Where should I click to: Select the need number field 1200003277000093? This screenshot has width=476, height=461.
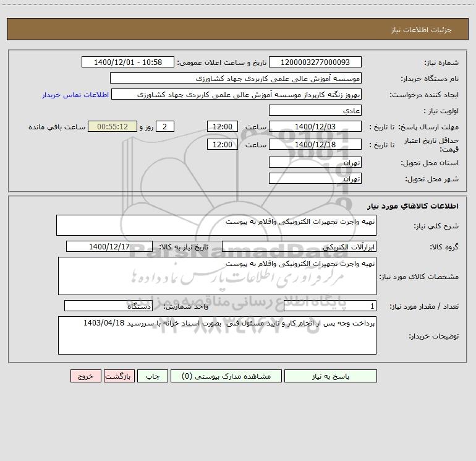click(315, 62)
